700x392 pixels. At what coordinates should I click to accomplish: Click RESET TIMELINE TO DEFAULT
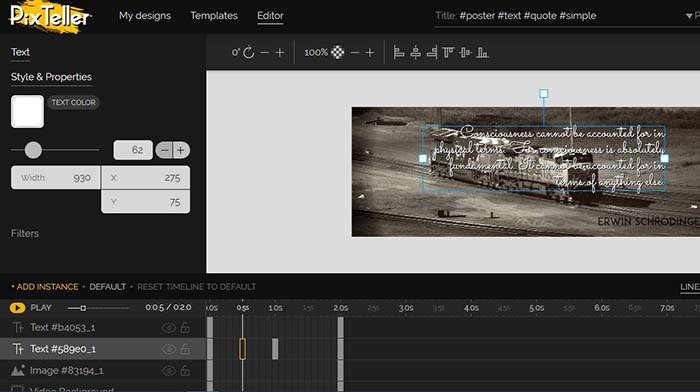coord(196,287)
